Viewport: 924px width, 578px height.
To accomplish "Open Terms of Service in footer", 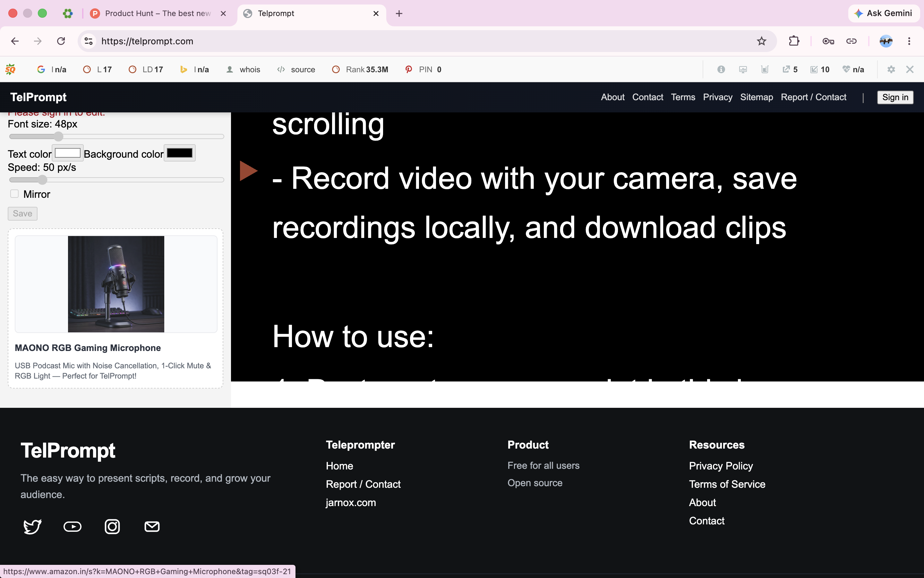I will [727, 484].
